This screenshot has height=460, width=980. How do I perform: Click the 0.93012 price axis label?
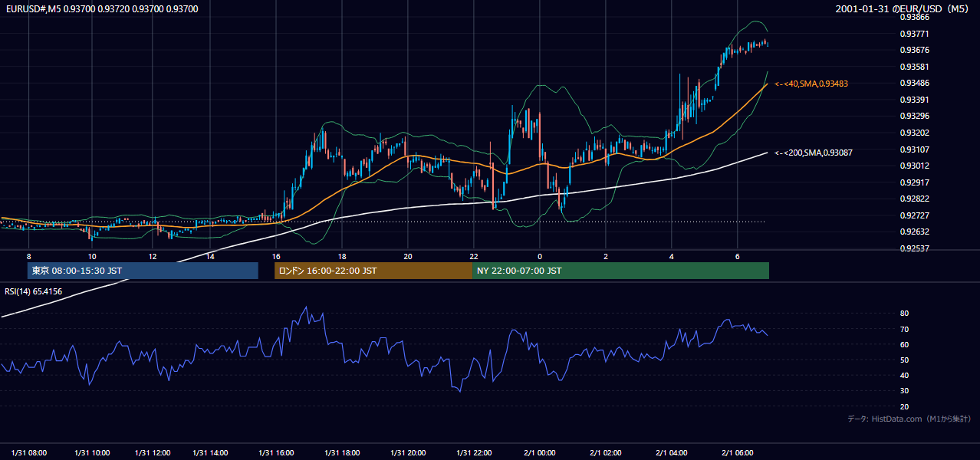tap(915, 166)
